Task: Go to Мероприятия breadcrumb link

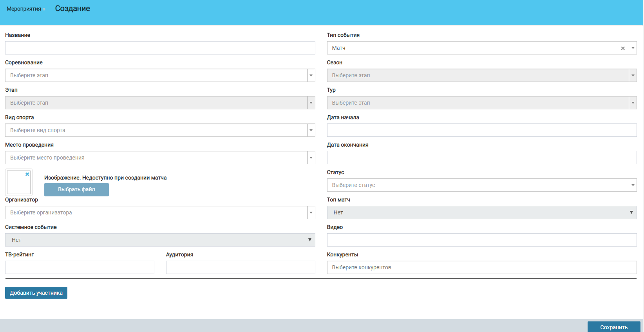Action: 24,9
